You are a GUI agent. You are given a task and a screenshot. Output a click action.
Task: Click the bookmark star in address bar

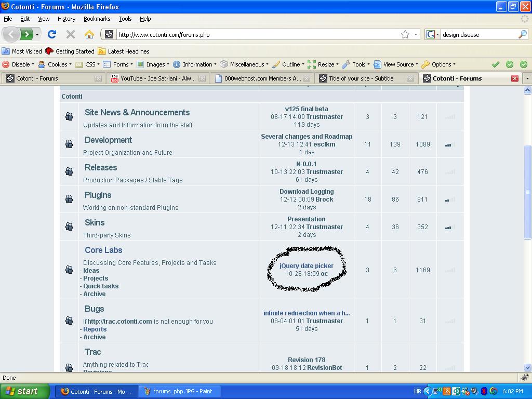[405, 34]
